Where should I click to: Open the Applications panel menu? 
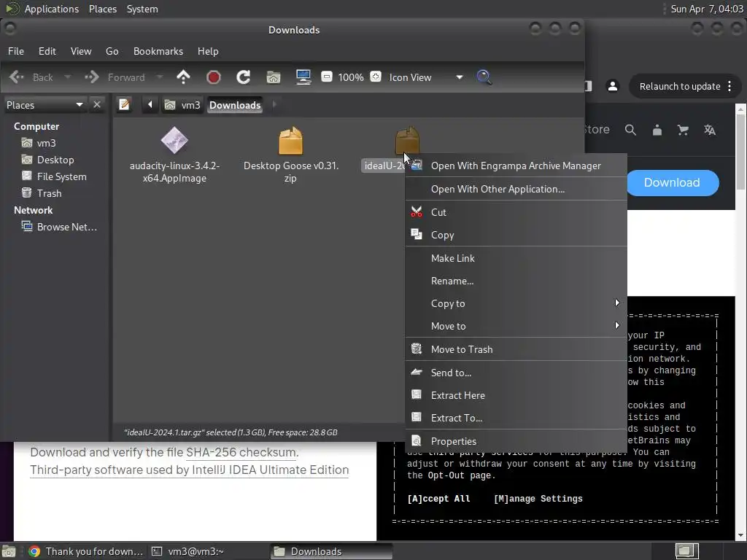click(52, 9)
